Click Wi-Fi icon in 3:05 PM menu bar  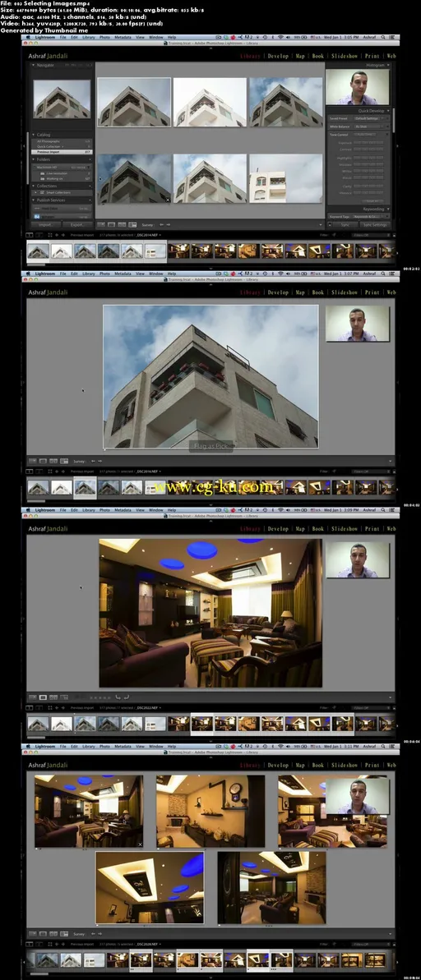pyautogui.click(x=280, y=38)
